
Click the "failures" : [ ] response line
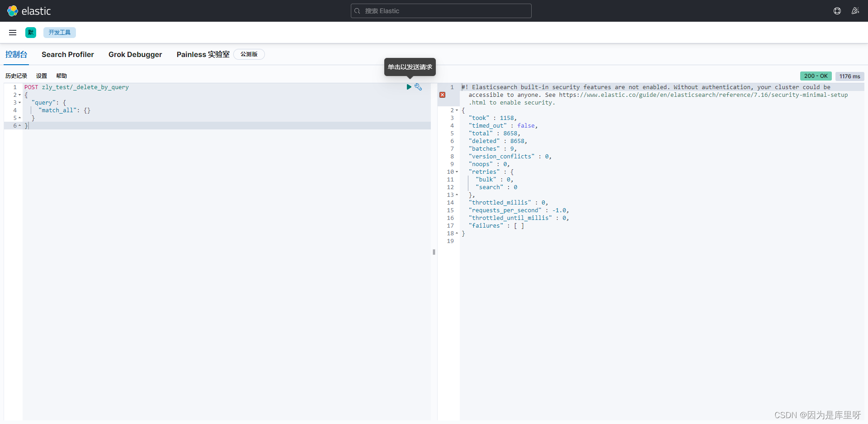(x=496, y=226)
